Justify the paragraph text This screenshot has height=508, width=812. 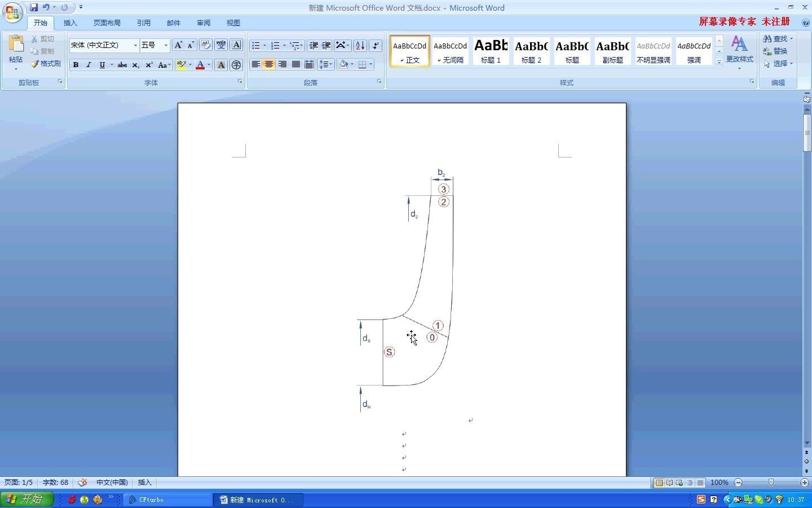point(296,64)
